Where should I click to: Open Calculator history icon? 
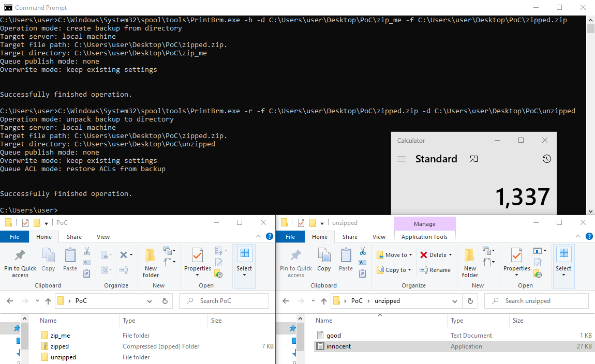pyautogui.click(x=546, y=159)
